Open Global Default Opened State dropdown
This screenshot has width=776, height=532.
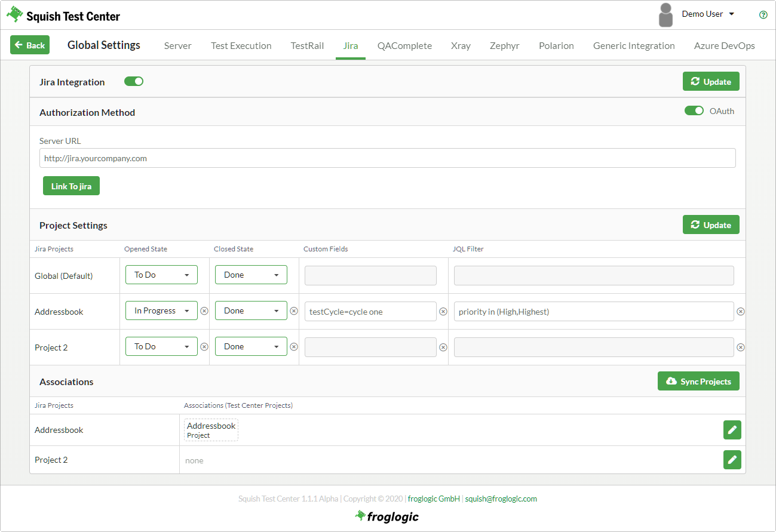pos(161,275)
